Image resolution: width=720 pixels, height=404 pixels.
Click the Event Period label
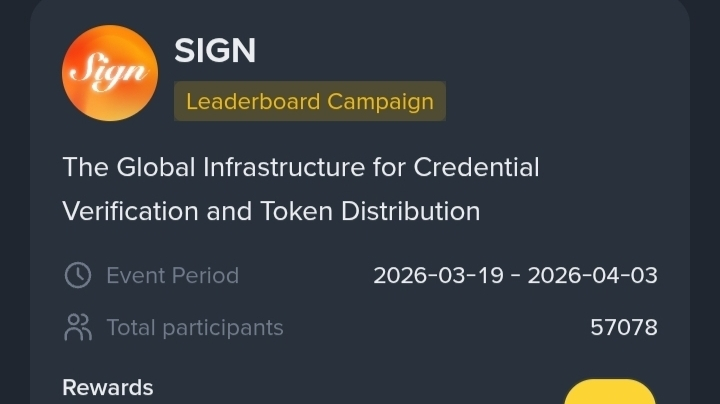172,275
